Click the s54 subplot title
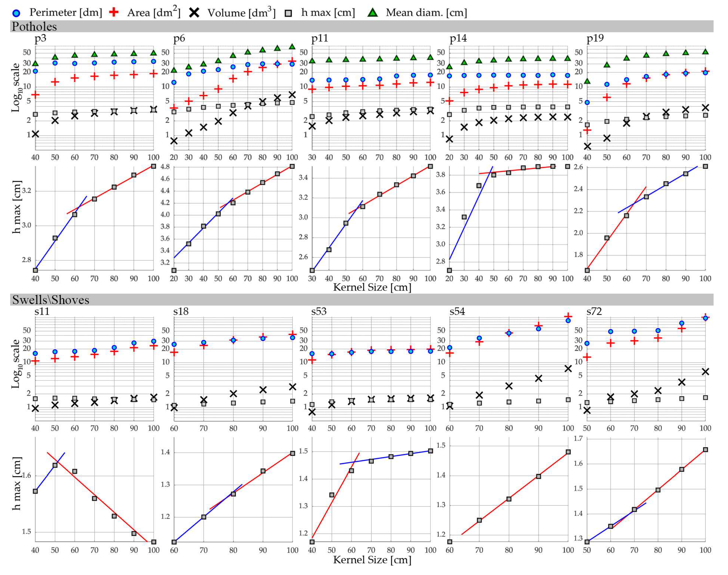 coord(457,311)
